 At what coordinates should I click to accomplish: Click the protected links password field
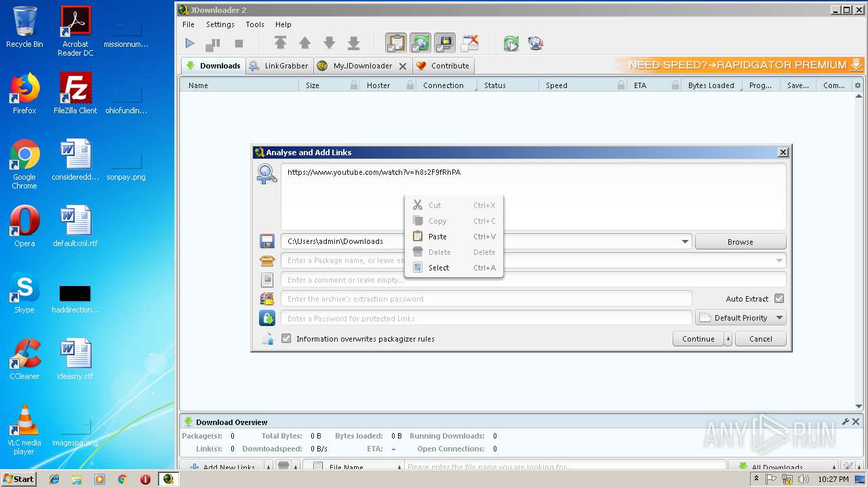pos(486,318)
